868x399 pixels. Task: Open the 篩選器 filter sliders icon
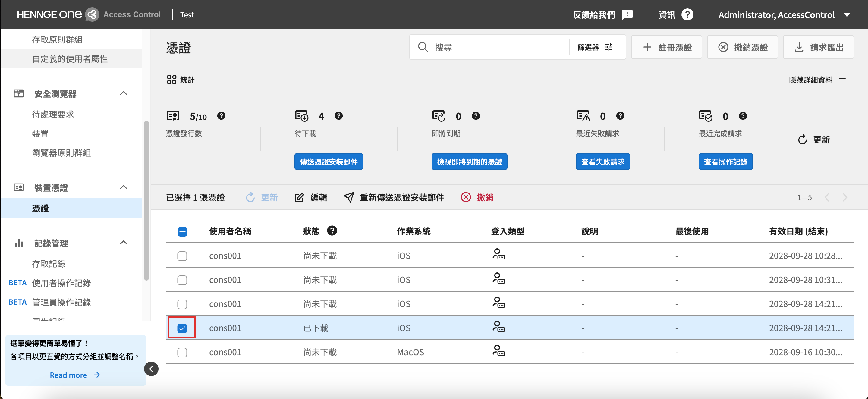(x=609, y=47)
